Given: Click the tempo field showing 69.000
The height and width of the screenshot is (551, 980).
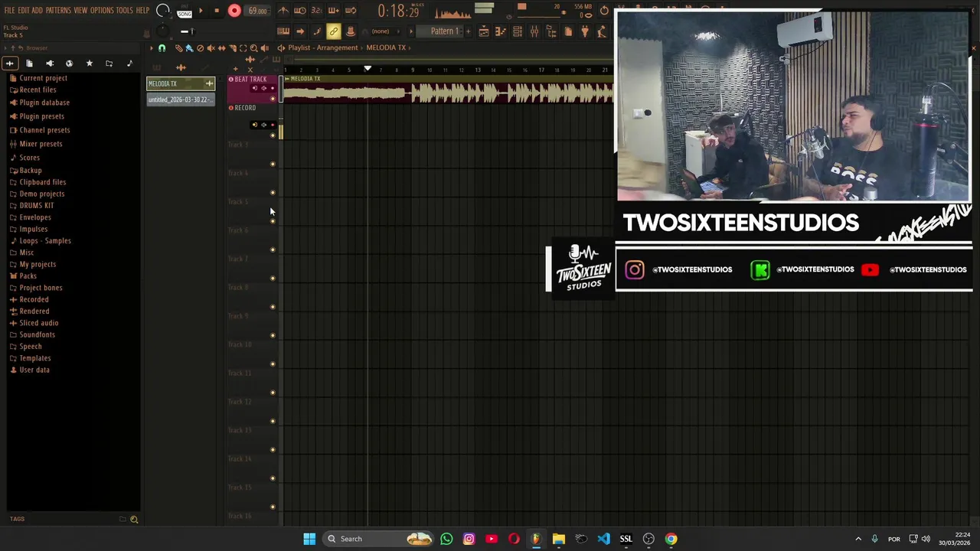Looking at the screenshot, I should pyautogui.click(x=257, y=11).
